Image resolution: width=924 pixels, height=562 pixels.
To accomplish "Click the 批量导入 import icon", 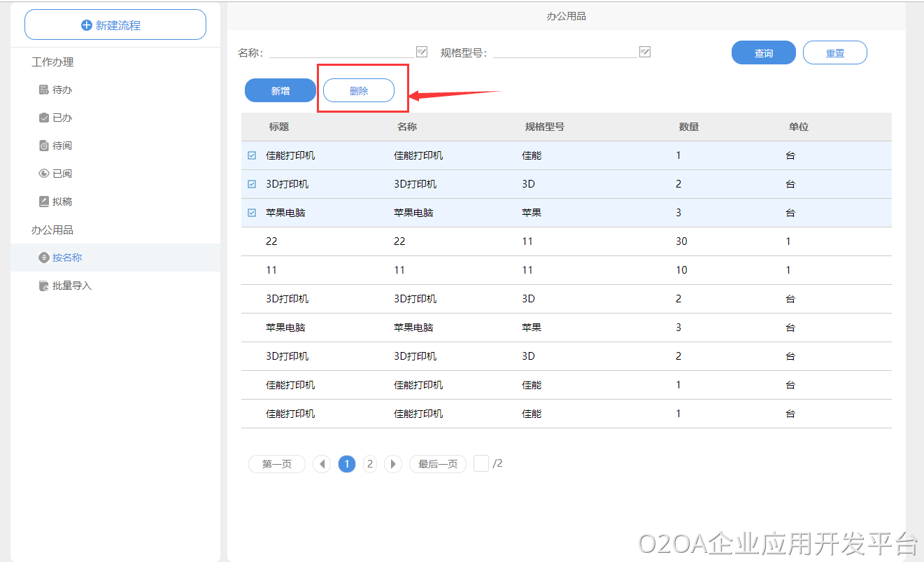I will [x=44, y=286].
